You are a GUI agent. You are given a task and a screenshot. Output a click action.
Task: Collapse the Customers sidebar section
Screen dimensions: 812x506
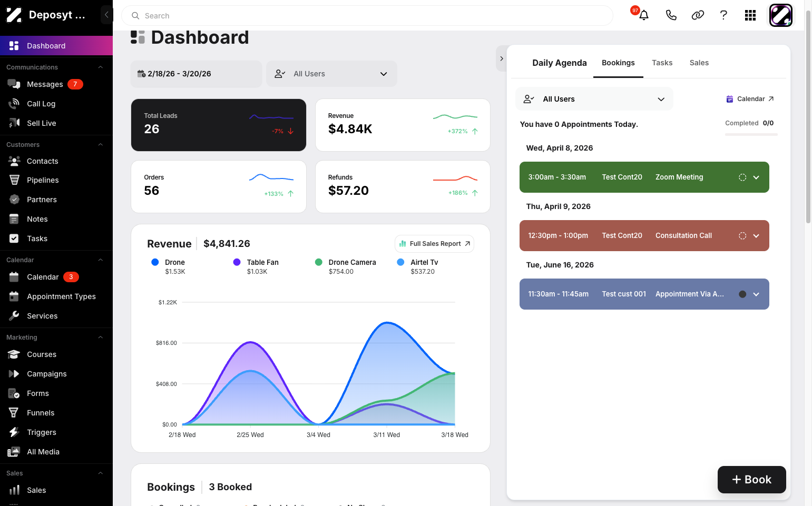[100, 145]
